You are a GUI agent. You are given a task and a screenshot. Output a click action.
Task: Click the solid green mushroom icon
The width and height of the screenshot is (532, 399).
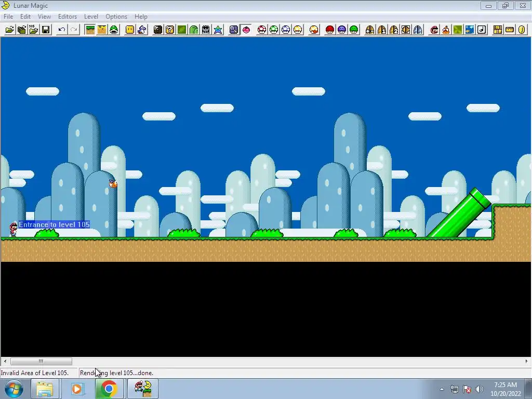tap(354, 30)
